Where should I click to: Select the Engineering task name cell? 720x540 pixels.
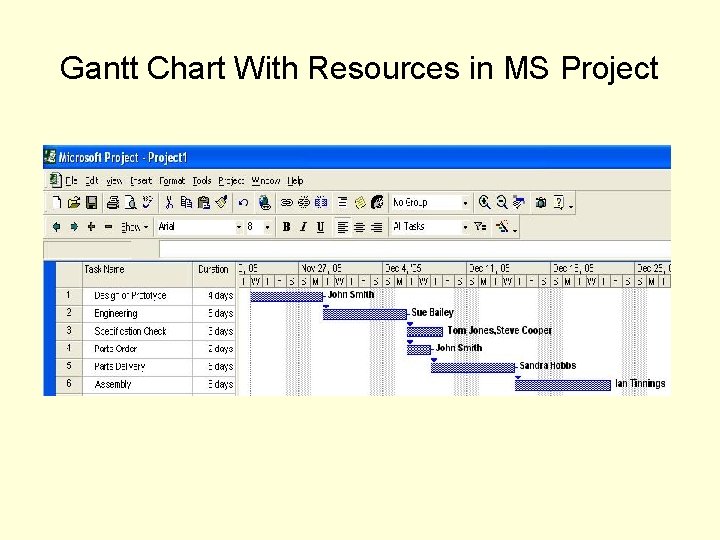click(x=137, y=313)
